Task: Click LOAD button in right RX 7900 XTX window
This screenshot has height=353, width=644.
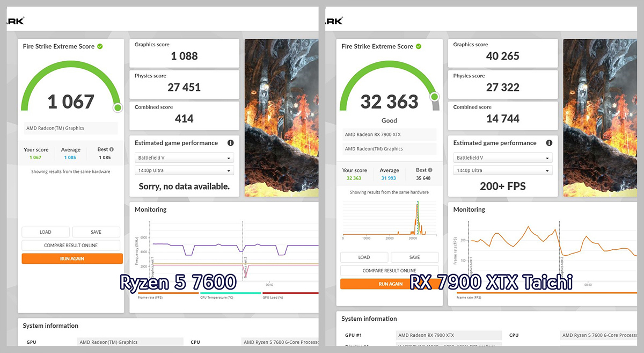Action: [x=364, y=257]
